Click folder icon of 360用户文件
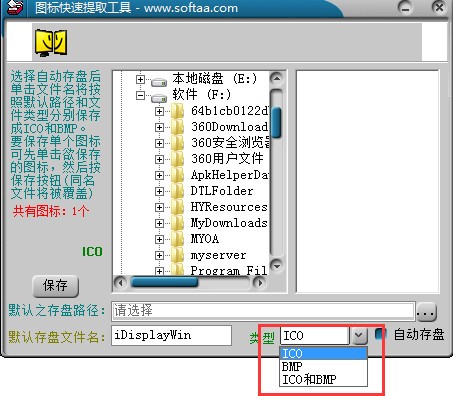Screen dimensions: 453x396 [x=178, y=159]
